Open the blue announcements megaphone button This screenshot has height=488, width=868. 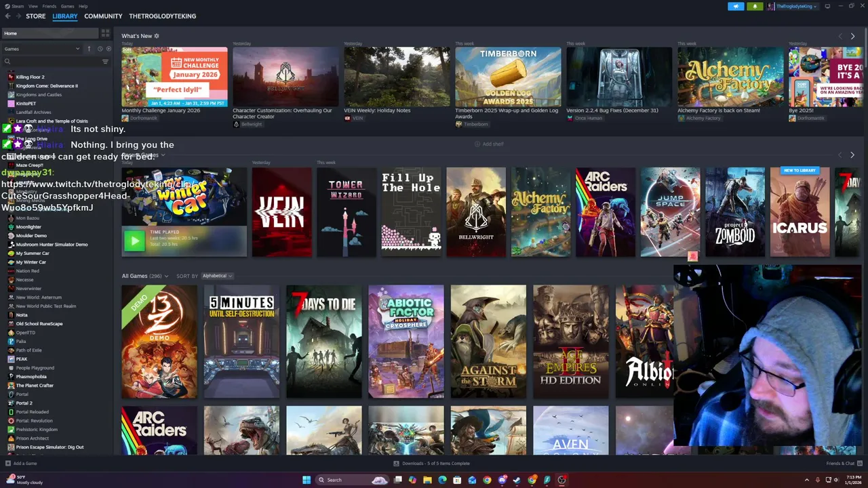[x=736, y=6]
